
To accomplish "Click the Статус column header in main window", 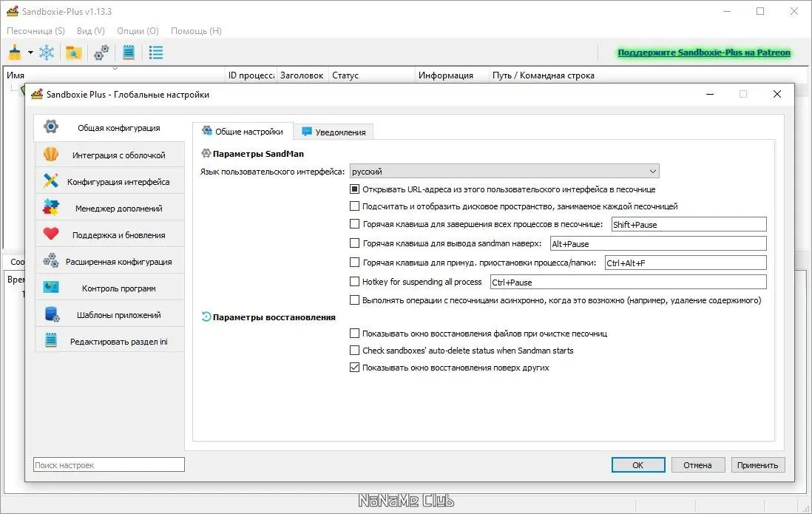I will pyautogui.click(x=372, y=75).
